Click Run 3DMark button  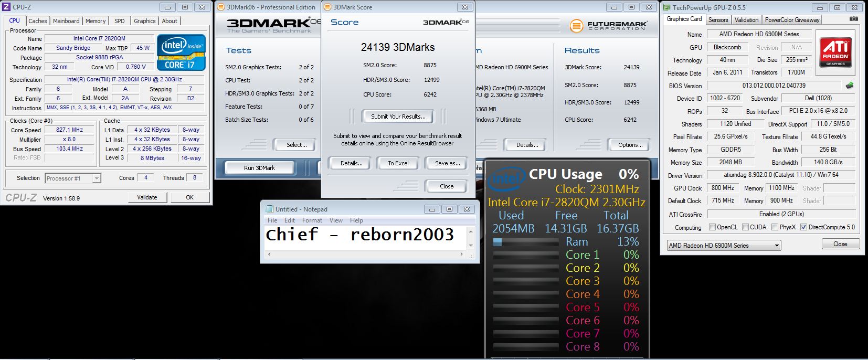tap(259, 168)
